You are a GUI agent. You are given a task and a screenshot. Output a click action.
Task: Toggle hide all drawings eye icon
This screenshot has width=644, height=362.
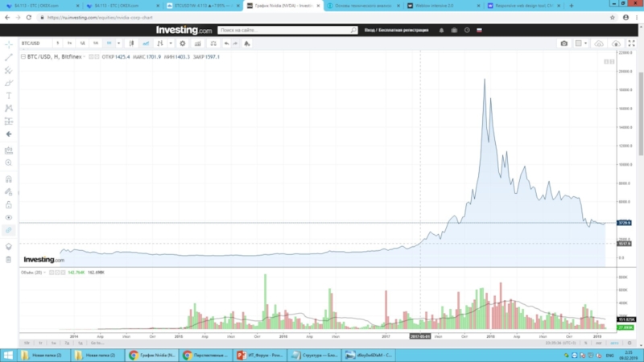coord(9,217)
